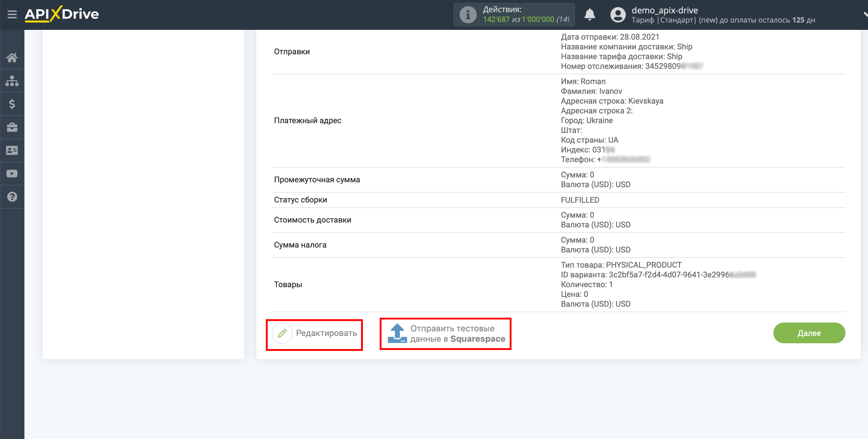Click the pencil edit icon
Viewport: 868px width, 439px height.
pos(282,333)
